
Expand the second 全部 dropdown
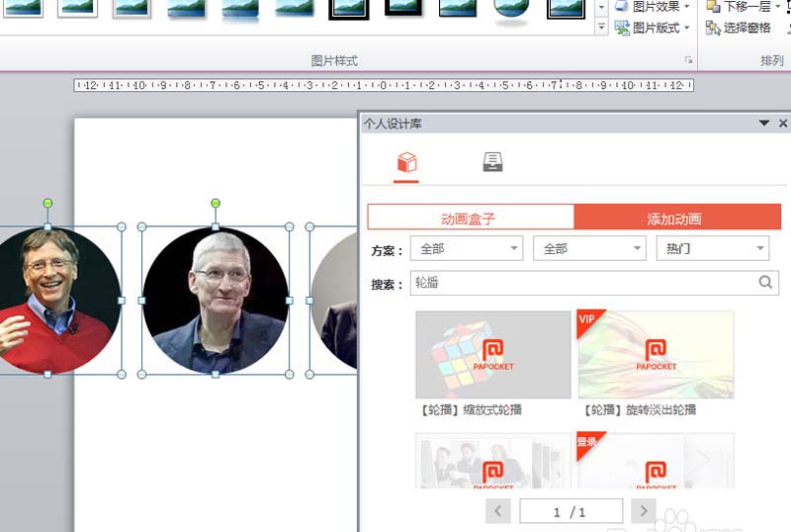pos(589,248)
